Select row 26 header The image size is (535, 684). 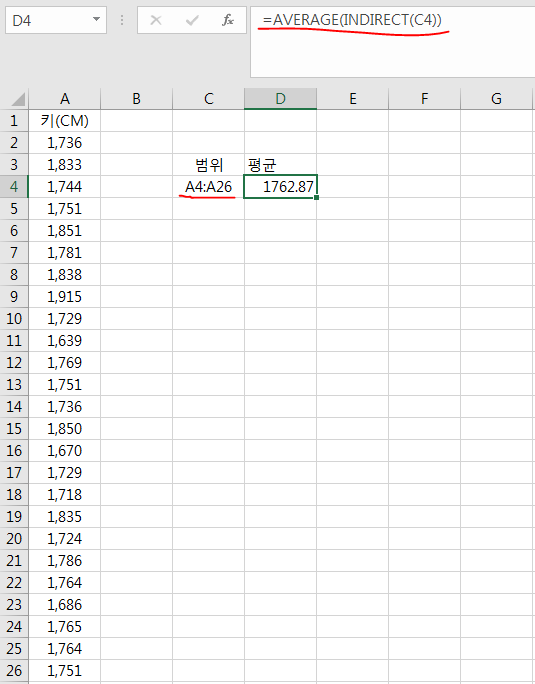pyautogui.click(x=14, y=670)
